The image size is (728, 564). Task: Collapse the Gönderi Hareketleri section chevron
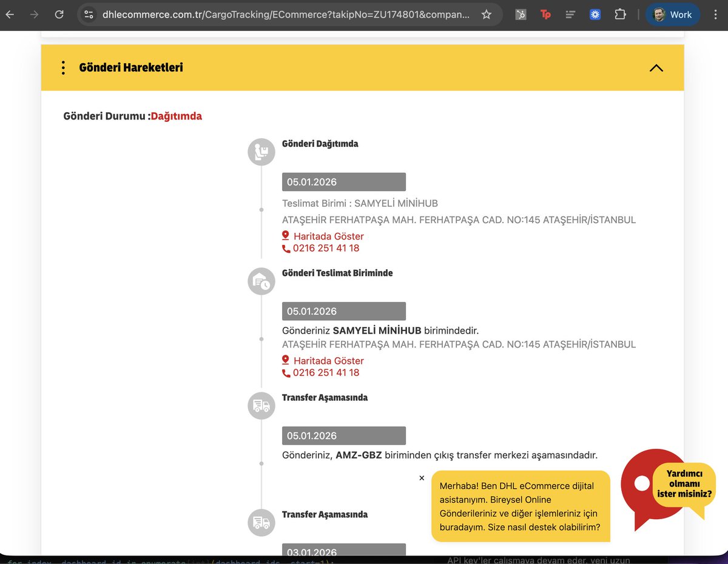[656, 68]
